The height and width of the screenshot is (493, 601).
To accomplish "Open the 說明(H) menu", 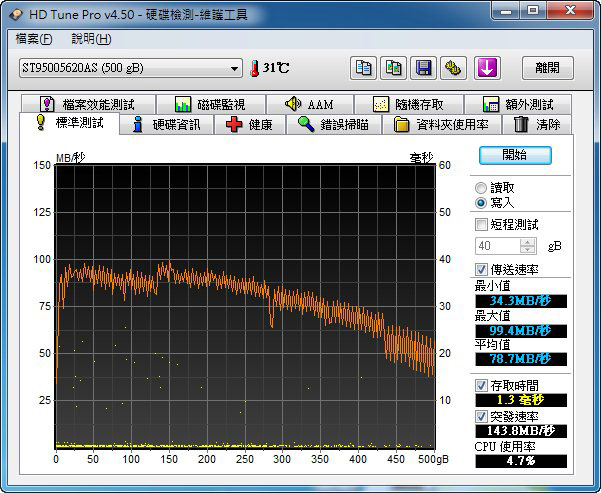I will coord(91,39).
